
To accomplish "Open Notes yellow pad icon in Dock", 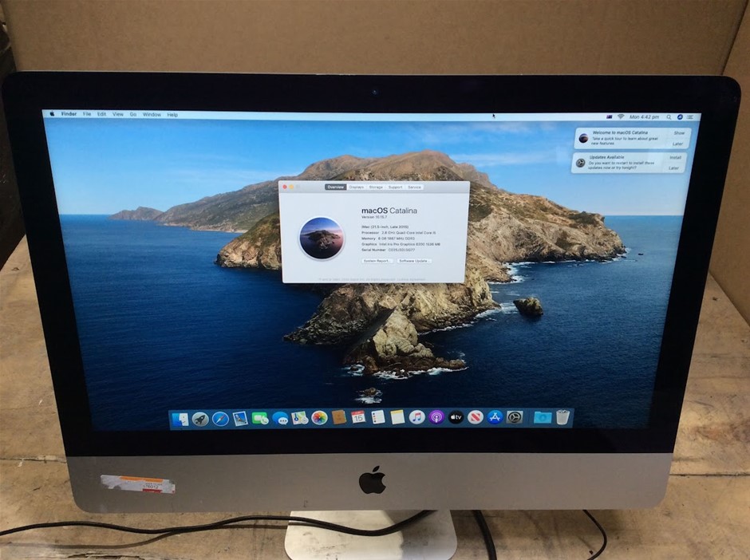I will coord(397,417).
